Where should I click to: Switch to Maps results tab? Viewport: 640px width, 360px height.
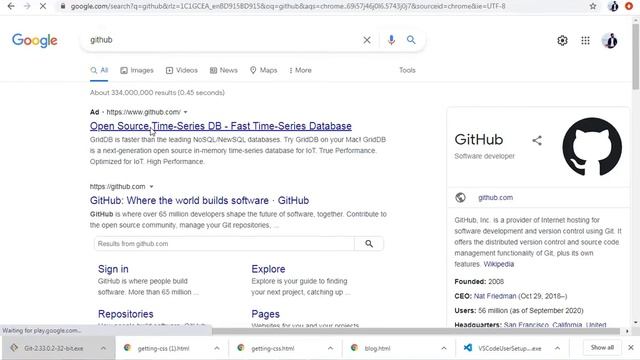click(x=263, y=70)
